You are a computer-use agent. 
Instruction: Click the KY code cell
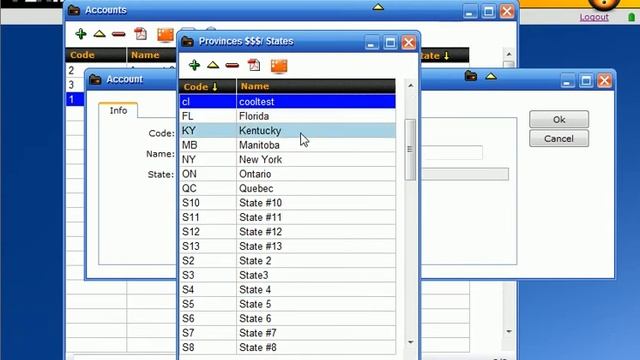click(207, 131)
